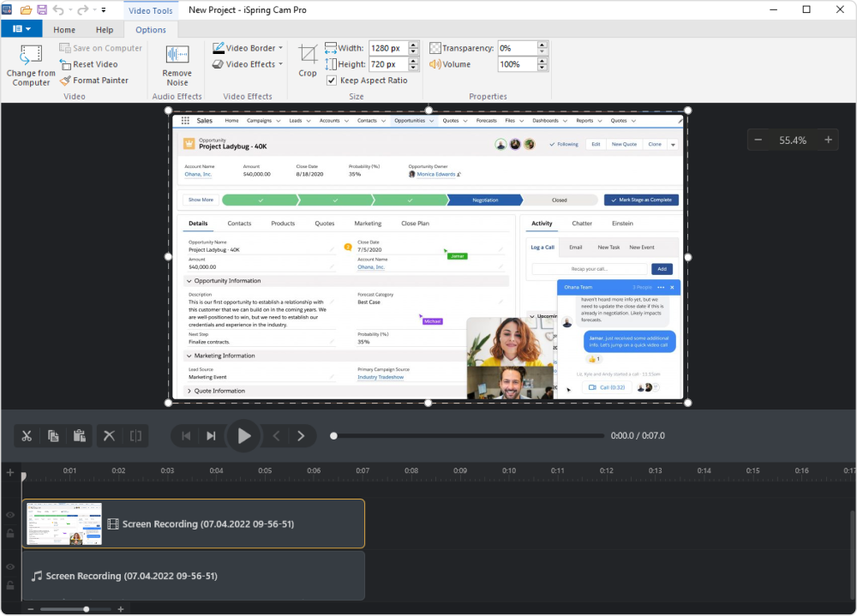Screen dimensions: 857x616
Task: Click the Volume input field
Action: coord(517,64)
